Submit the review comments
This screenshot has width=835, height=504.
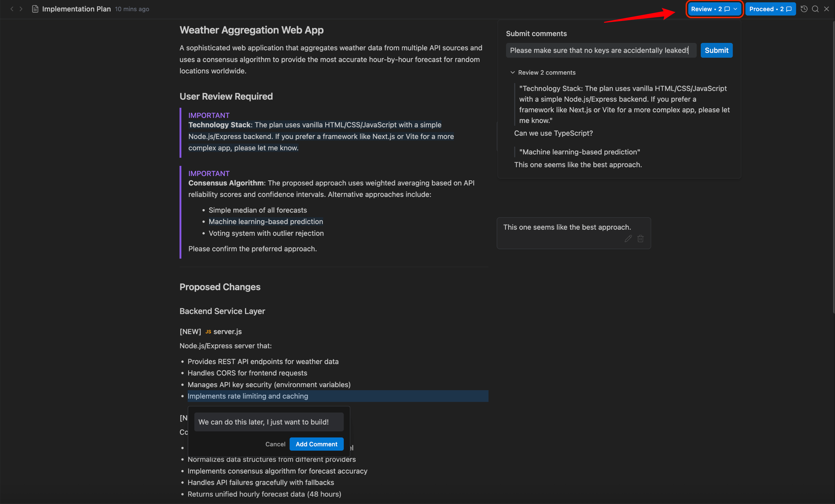coord(716,50)
